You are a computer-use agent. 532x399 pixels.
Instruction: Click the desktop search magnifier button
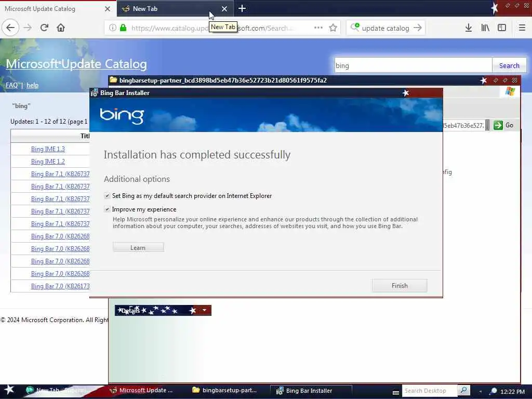pyautogui.click(x=463, y=391)
